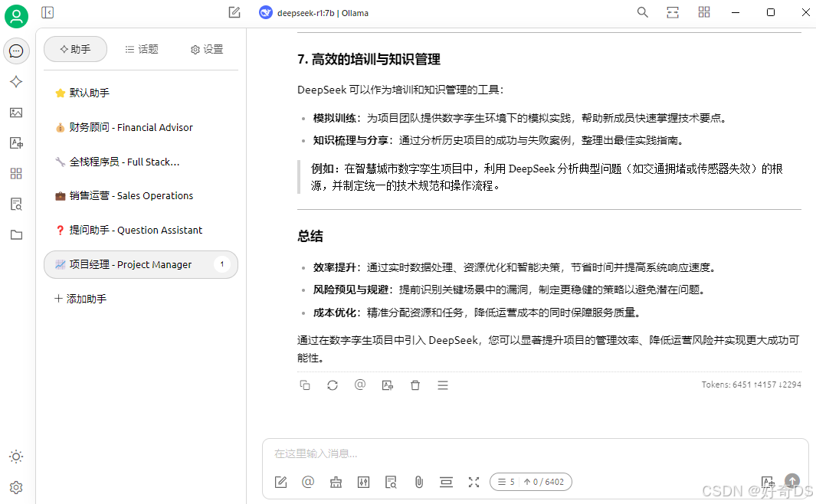Image resolution: width=816 pixels, height=504 pixels.
Task: Click the Tokens: 6451 usage text
Action: pyautogui.click(x=751, y=385)
